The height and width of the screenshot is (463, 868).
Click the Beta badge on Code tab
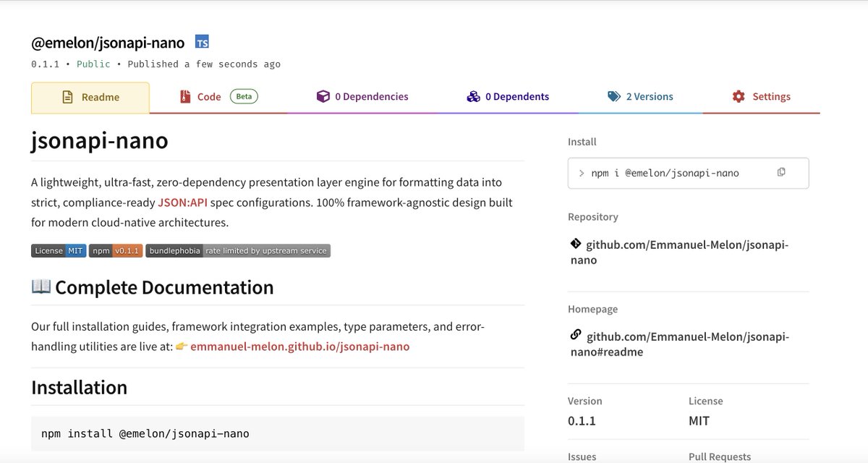(244, 96)
